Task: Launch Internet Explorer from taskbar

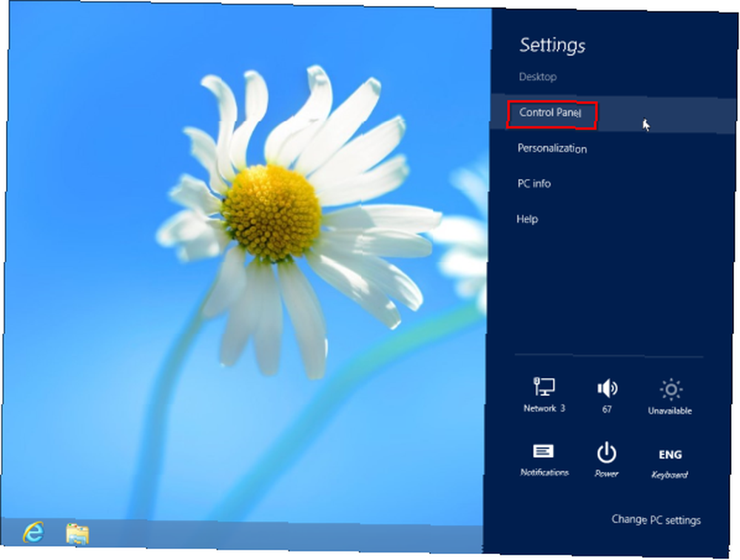Action: click(x=34, y=532)
